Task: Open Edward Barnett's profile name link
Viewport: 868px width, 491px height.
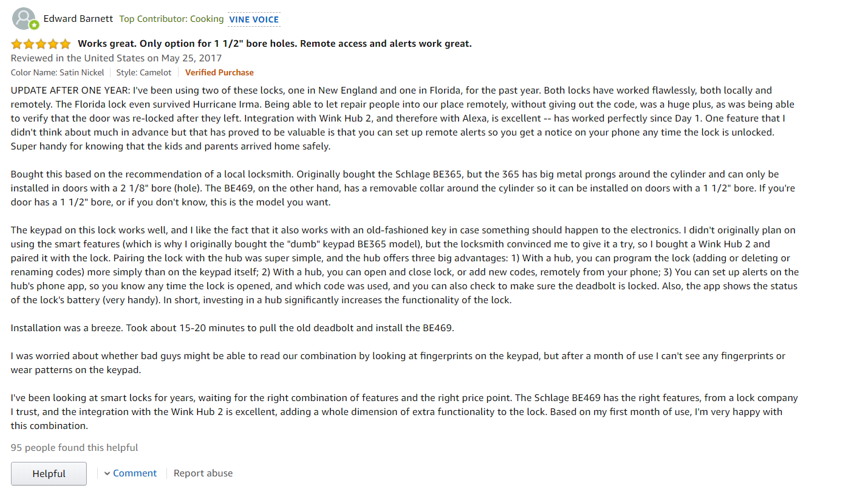Action: [x=78, y=18]
